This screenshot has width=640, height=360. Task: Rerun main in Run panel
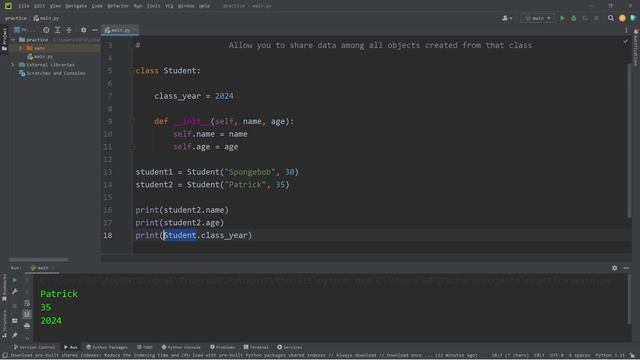point(15,280)
